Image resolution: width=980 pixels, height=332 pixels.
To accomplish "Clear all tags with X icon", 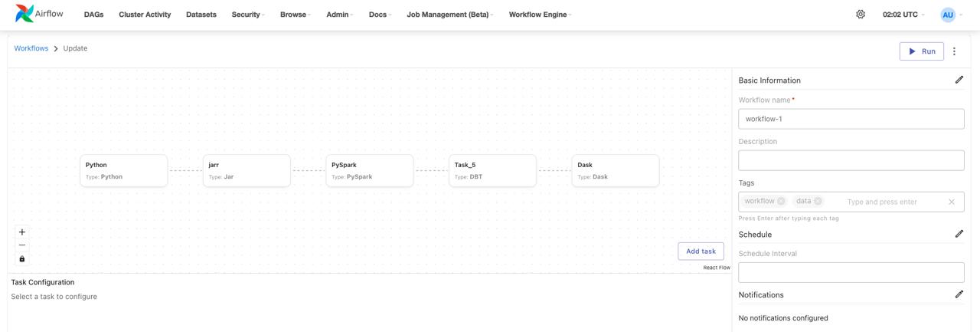I will click(x=952, y=202).
